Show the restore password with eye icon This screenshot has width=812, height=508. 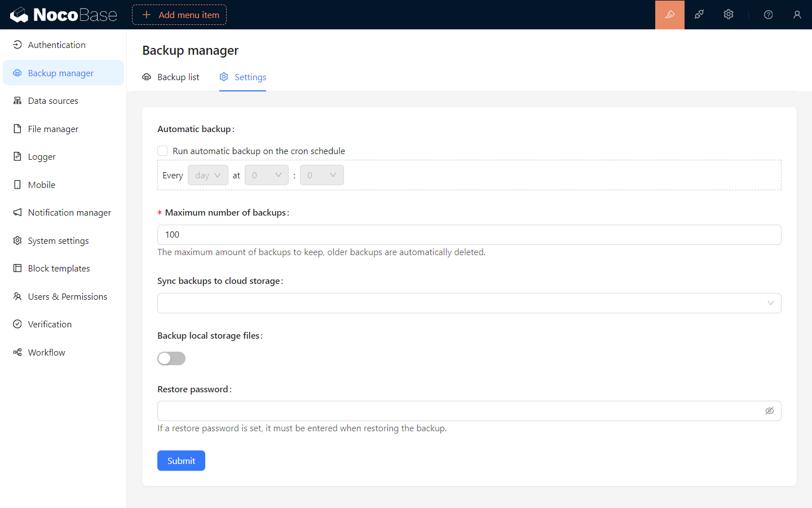coord(769,411)
